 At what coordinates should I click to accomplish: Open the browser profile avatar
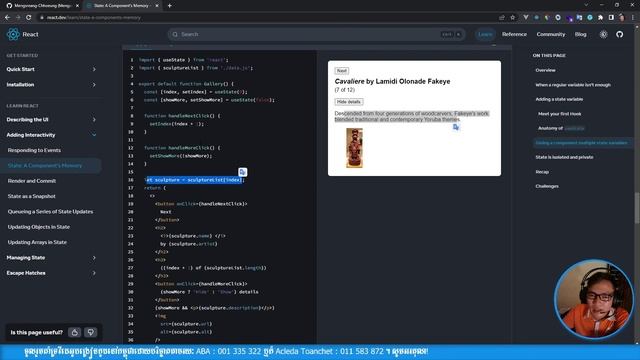tap(622, 18)
